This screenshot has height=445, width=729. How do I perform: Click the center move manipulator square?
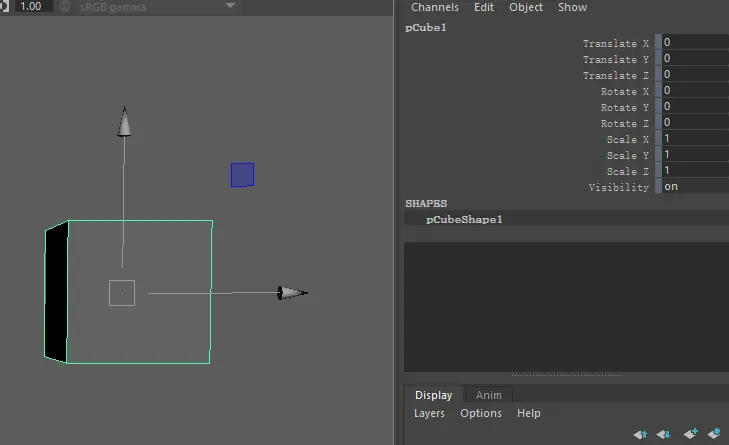[x=122, y=293]
